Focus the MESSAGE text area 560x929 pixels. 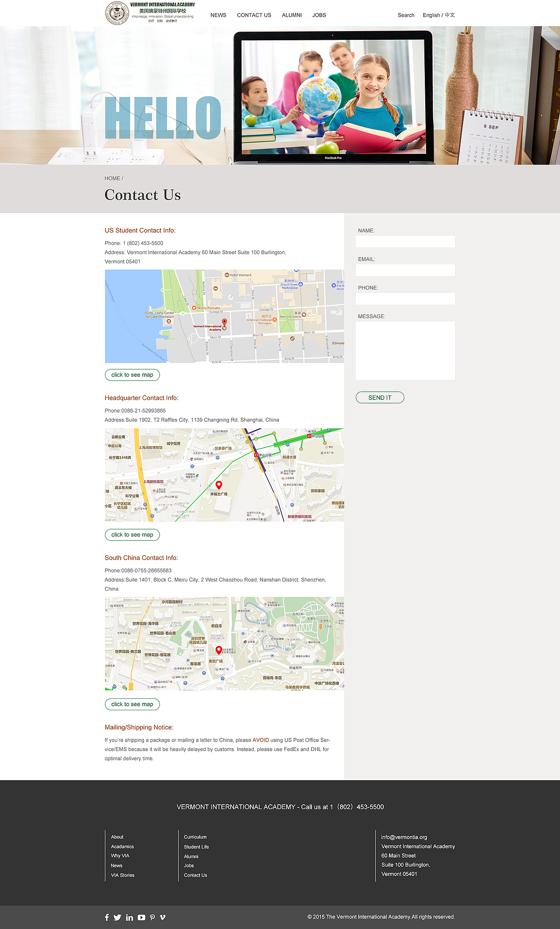405,351
